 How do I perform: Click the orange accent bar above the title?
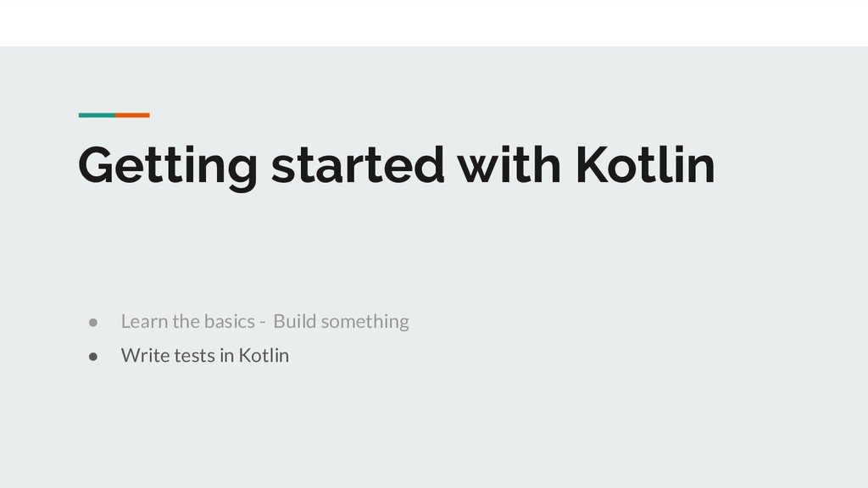[132, 115]
